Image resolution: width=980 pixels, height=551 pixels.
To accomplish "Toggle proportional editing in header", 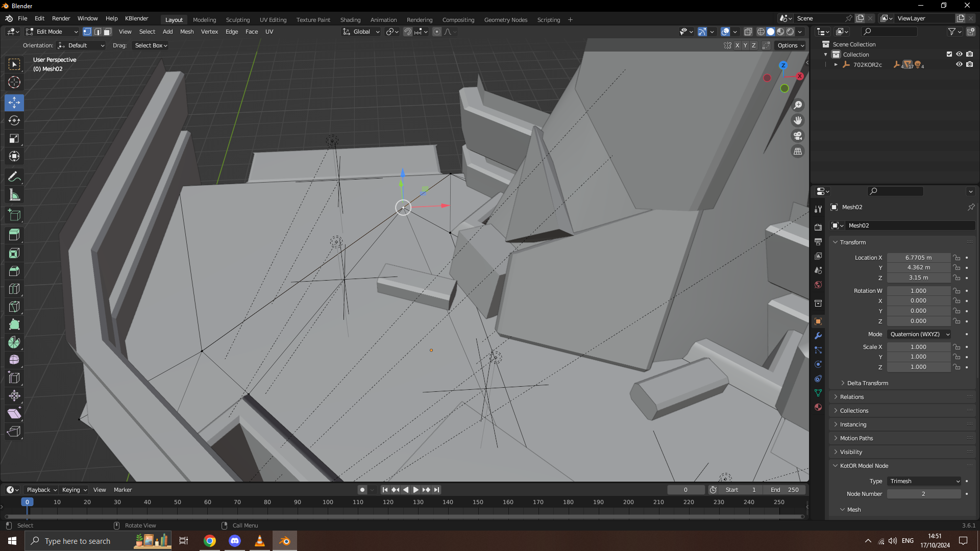I will coord(437,32).
